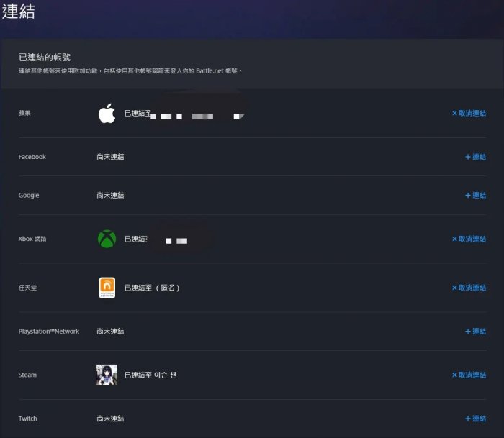
Task: Click the 已連結的帳號 section heading
Action: pos(45,57)
